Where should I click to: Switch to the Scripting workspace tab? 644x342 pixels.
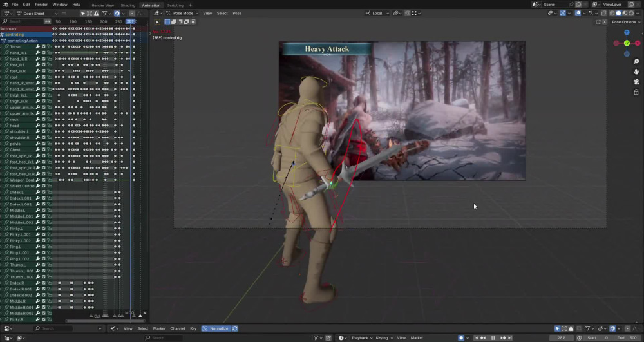click(x=175, y=5)
